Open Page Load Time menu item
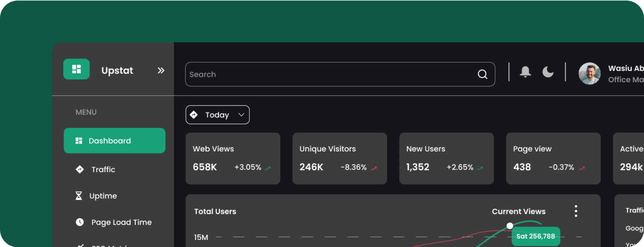 click(114, 222)
